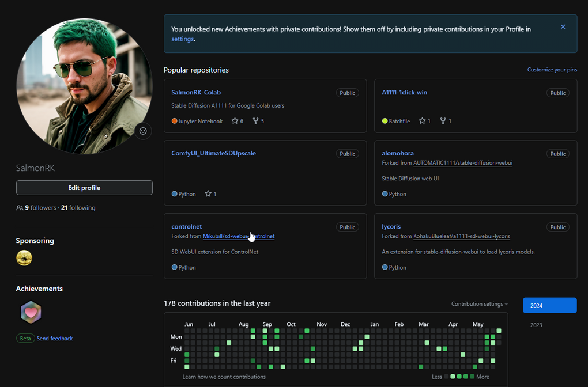Click the Python language label on lycoris
The image size is (588, 387).
[x=398, y=267]
